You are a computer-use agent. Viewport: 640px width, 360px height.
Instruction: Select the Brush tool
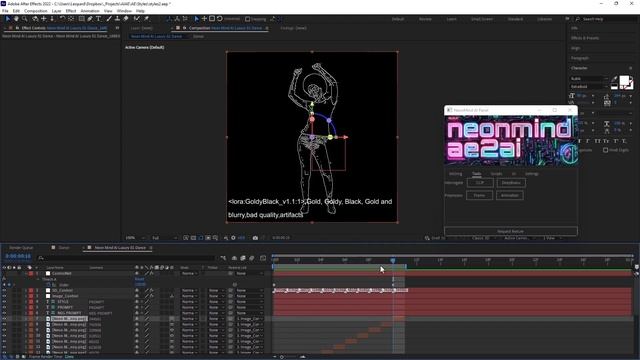[x=109, y=19]
